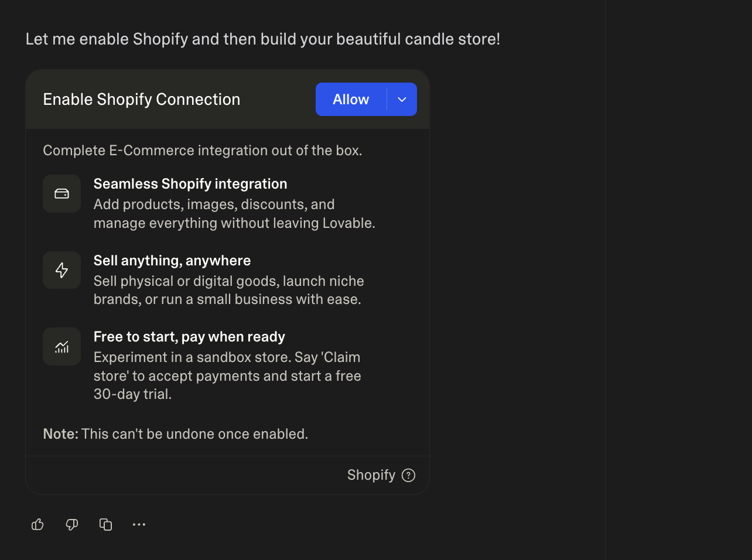Expand the dropdown arrow beside Allow

[402, 100]
